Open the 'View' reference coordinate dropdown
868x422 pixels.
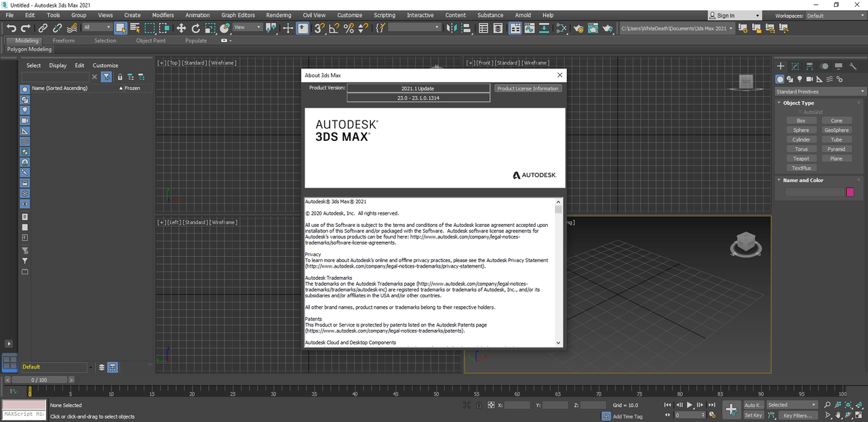coord(248,27)
